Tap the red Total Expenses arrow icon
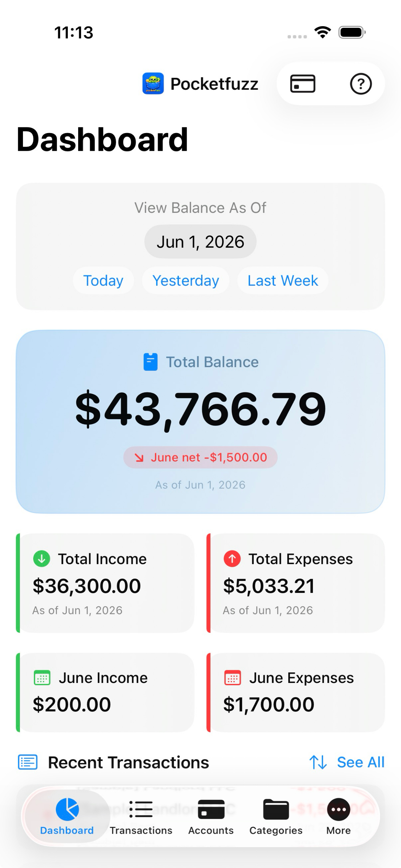 click(x=232, y=559)
